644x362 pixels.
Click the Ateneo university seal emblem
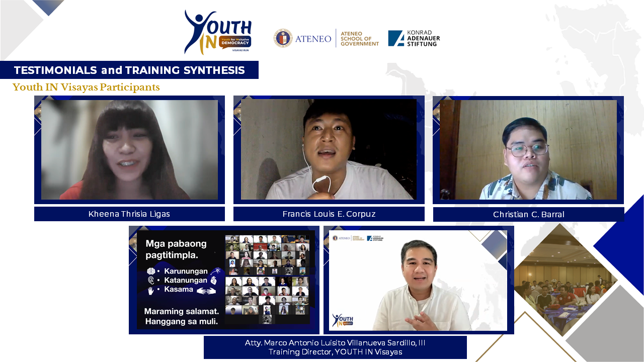[283, 38]
